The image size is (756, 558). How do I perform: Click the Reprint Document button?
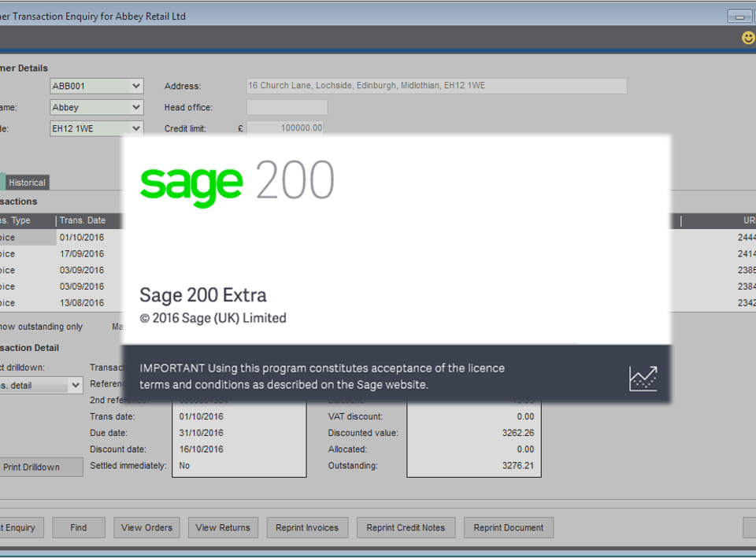click(x=508, y=527)
